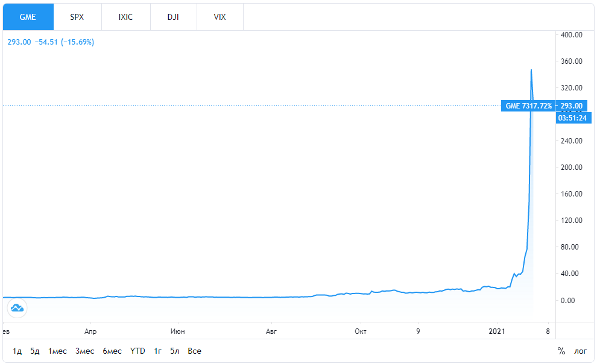Click the 293.00 −54.51 (−15.69%) quote text

[51, 42]
